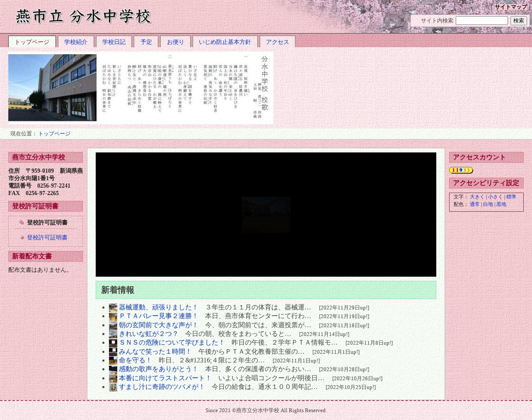
Task: Click the 燕市立 分水中学校 site title
Action: pyautogui.click(x=84, y=17)
